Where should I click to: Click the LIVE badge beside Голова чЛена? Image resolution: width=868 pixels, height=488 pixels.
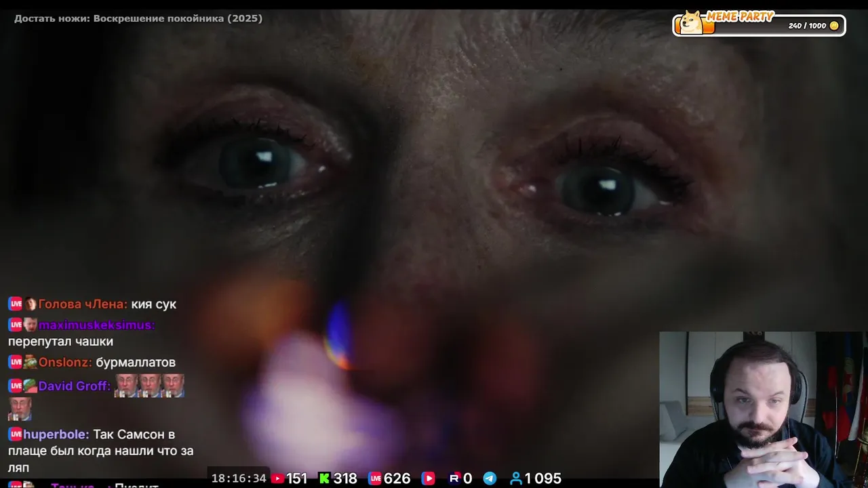[15, 304]
